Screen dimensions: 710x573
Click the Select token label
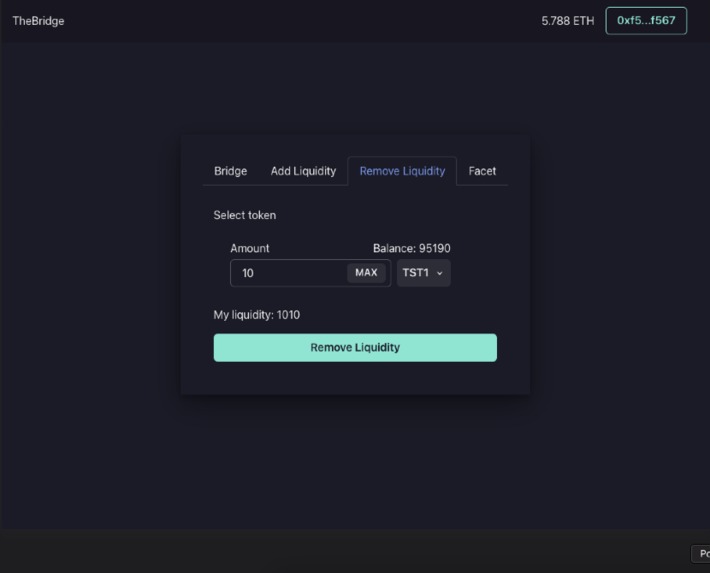pyautogui.click(x=245, y=215)
